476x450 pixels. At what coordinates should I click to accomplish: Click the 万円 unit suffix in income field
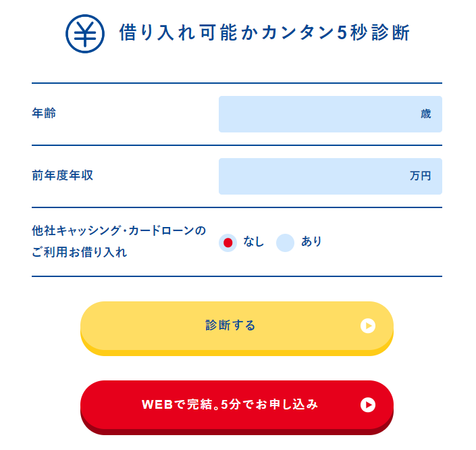pyautogui.click(x=421, y=176)
